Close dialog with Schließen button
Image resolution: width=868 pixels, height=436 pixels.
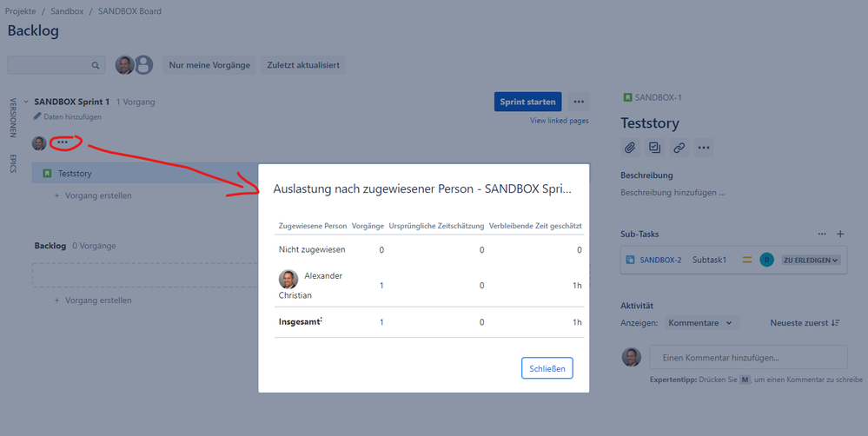547,368
